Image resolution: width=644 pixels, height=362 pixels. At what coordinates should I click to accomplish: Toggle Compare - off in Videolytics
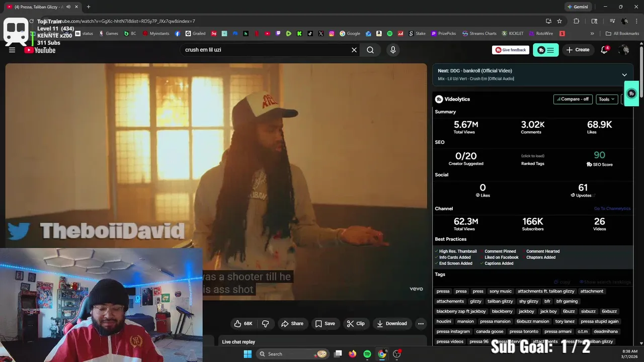point(573,99)
